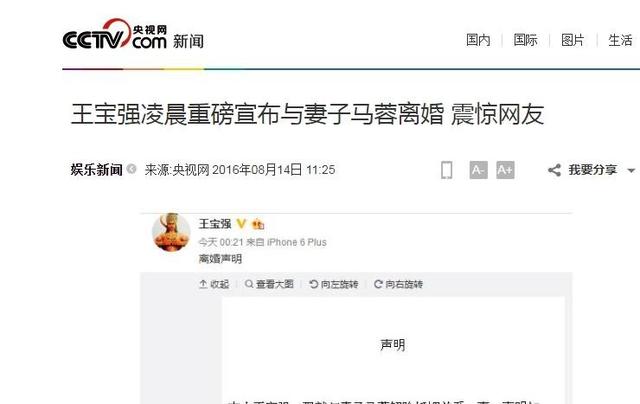Screen dimensions: 640x404
Task: Open the 国际 navigation item
Action: [x=525, y=40]
